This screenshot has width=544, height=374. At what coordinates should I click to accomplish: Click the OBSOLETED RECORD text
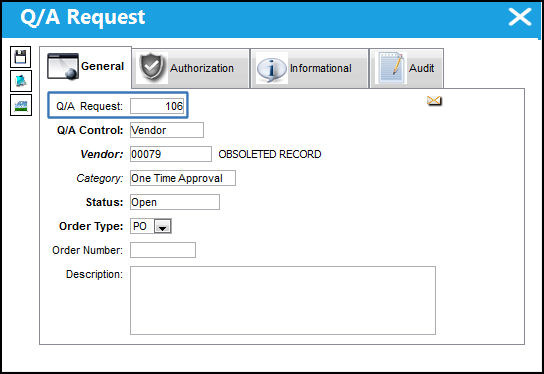point(270,154)
